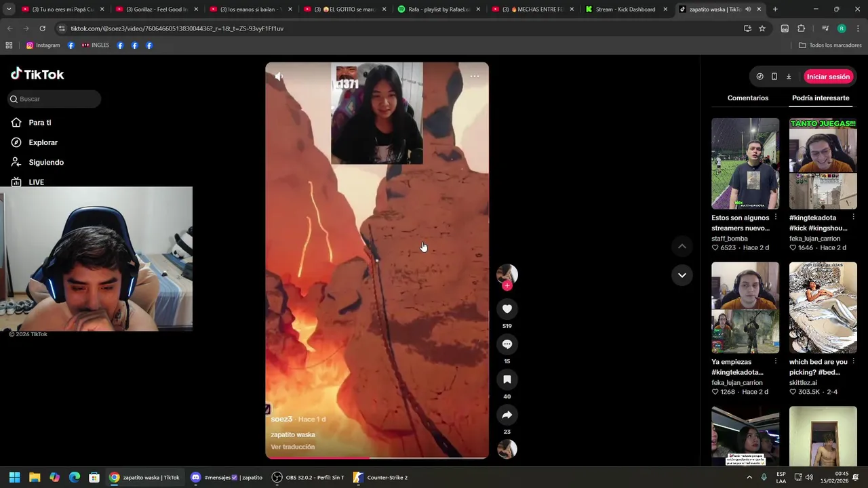The height and width of the screenshot is (488, 868).
Task: Follow soez3 with the red plus badge
Action: [507, 286]
